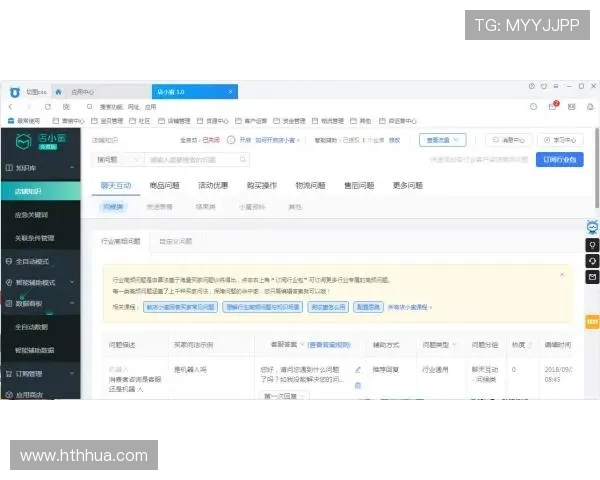The image size is (600, 480).
Task: Switch to the 行业高频问题 tab
Action: pos(121,241)
